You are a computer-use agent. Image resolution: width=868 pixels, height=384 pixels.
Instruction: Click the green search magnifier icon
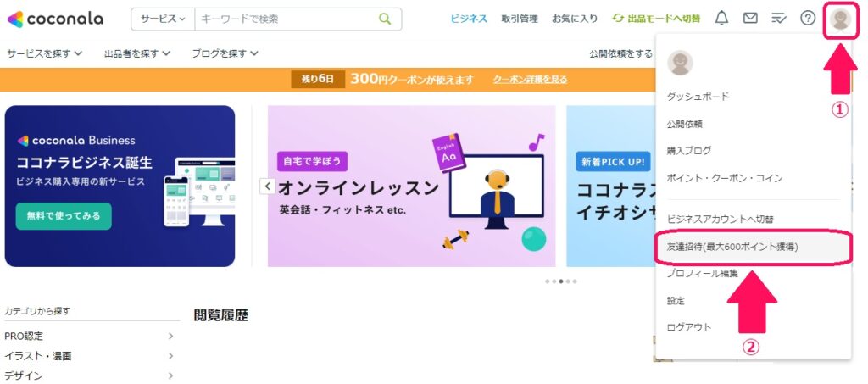[x=385, y=19]
